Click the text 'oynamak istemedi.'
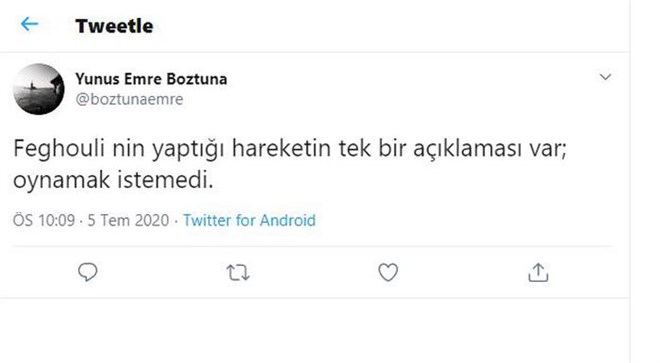 tap(113, 181)
